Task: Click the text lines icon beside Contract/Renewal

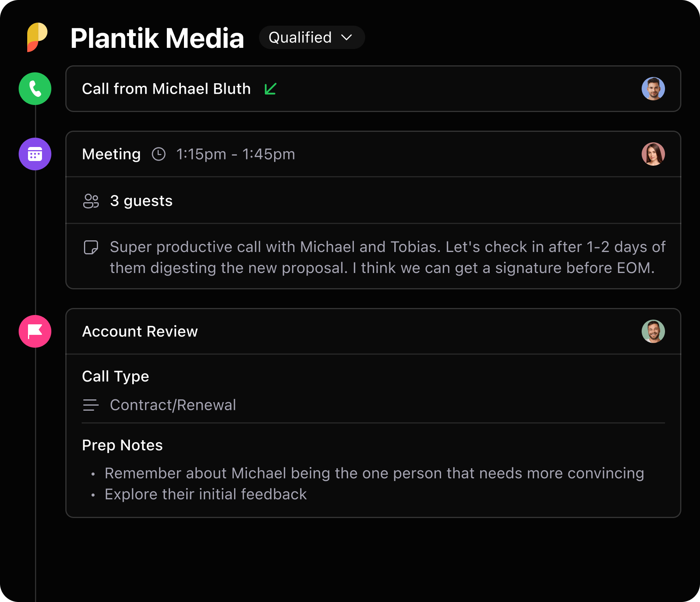Action: pyautogui.click(x=91, y=405)
